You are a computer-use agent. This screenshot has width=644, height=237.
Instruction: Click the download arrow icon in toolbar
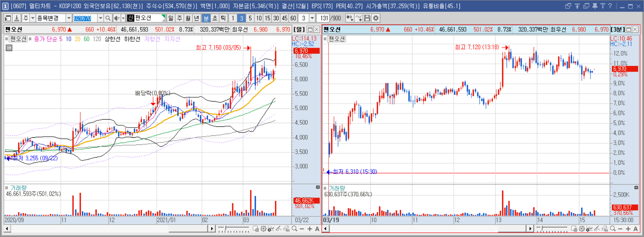[16, 18]
